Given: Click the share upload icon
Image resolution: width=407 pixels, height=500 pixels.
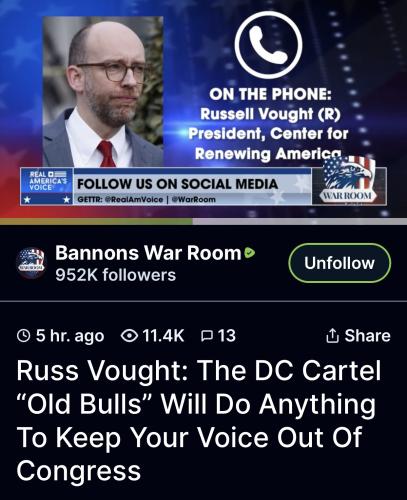Looking at the screenshot, I should 332,336.
